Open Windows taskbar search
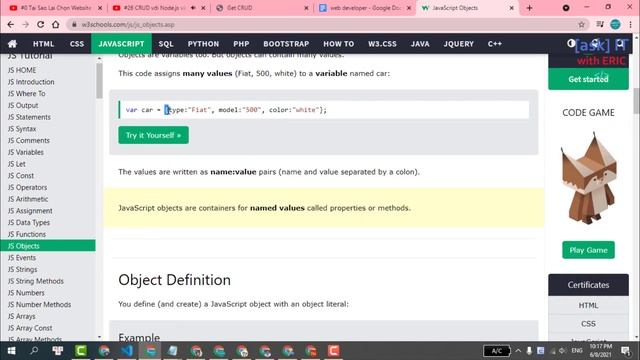 click(34, 351)
